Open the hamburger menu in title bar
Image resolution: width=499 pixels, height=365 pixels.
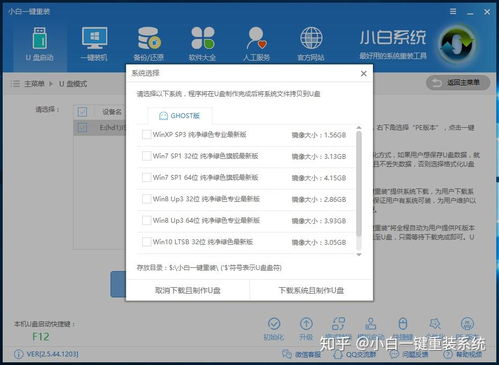pos(453,12)
